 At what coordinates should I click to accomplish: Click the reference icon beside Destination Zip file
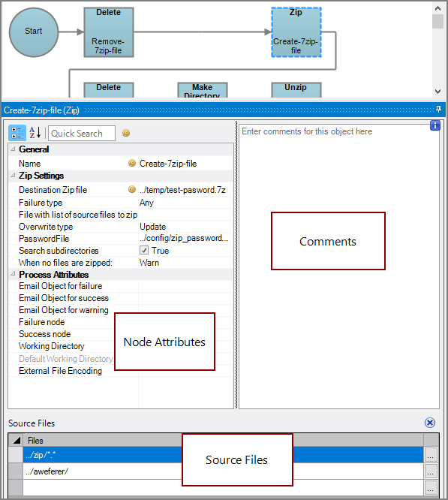tap(131, 189)
